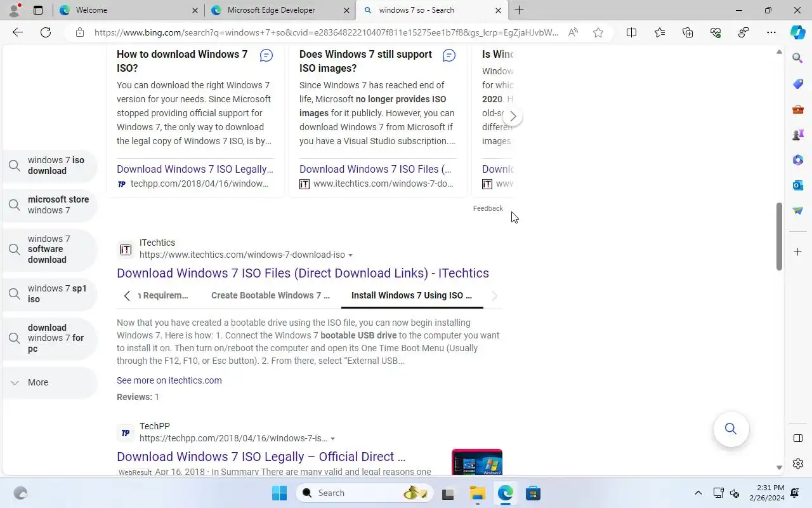Open sidebar settings gear icon

coord(798,464)
